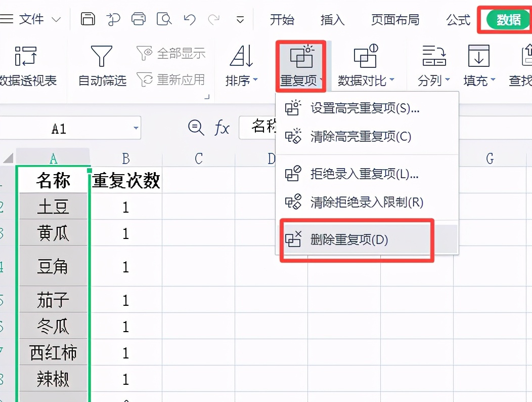The height and width of the screenshot is (402, 532).
Task: Select the 辣椒 cell
Action: (x=53, y=379)
